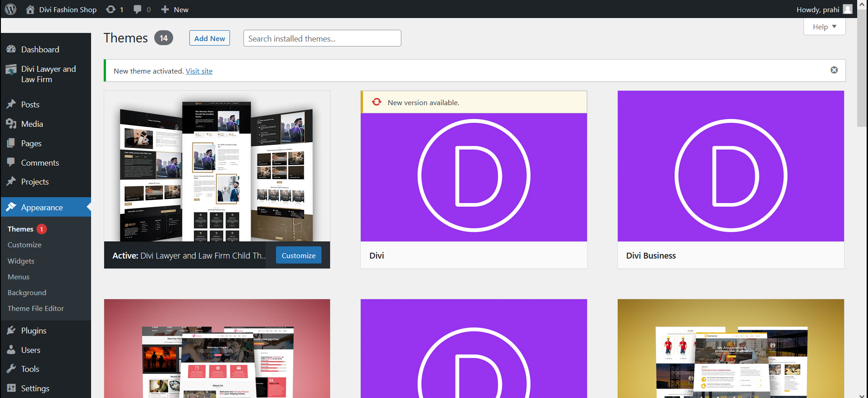Click the themes count badge 14
The height and width of the screenshot is (398, 868).
tap(164, 38)
